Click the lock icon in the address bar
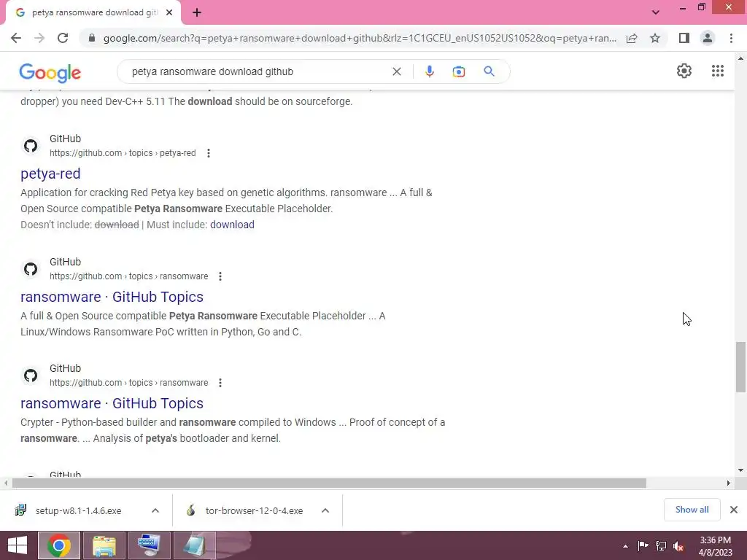747x560 pixels. (92, 38)
